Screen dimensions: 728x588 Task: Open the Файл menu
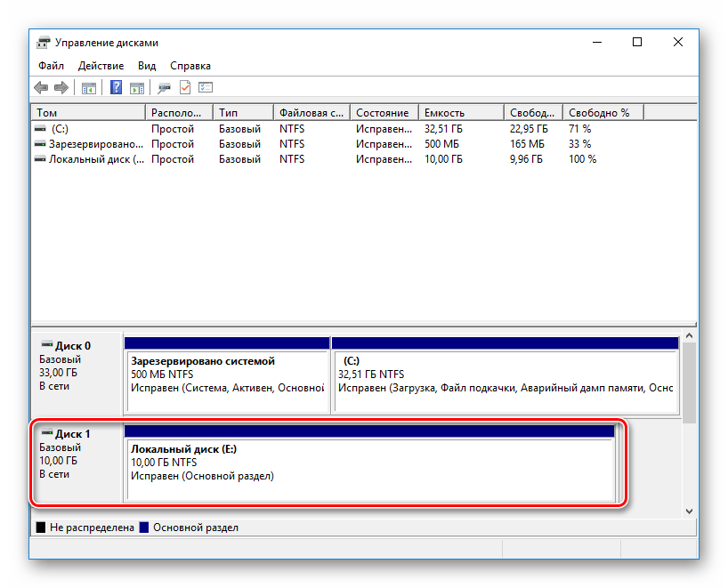tap(51, 65)
